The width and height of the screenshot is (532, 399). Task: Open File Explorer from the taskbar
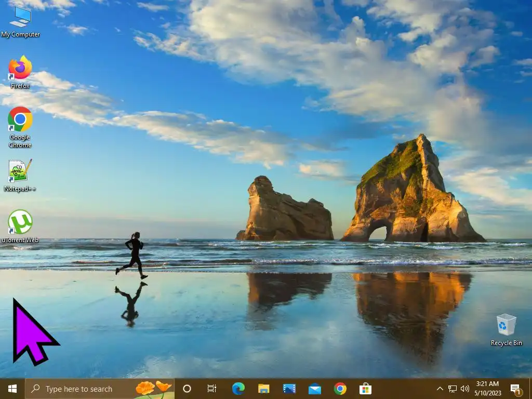point(263,389)
